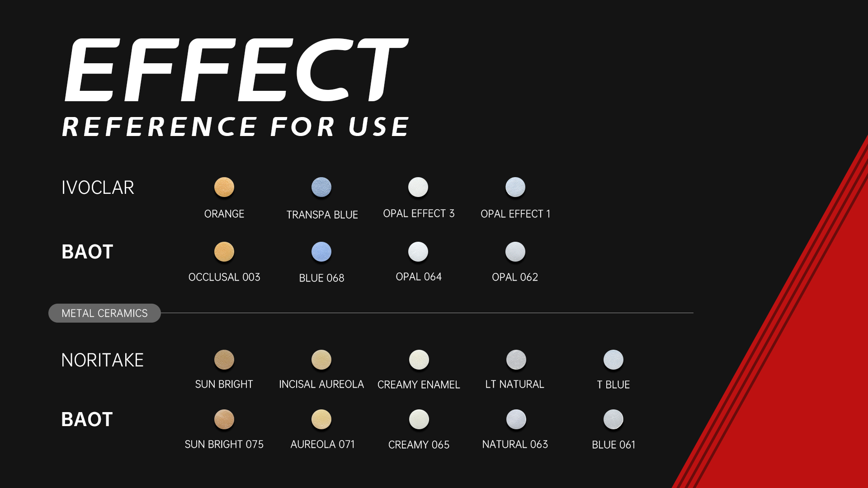The image size is (868, 488).
Task: Click the Ivoclar ORANGE color swatch
Action: [224, 187]
